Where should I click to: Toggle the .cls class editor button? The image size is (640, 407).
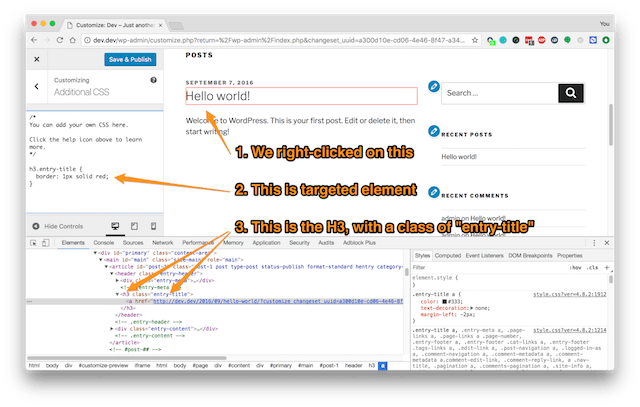coord(593,268)
